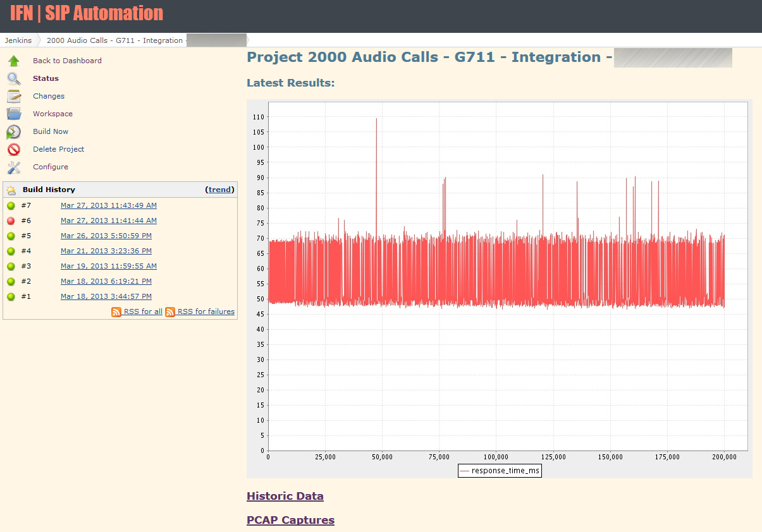Click the Jenkins breadcrumb entry
This screenshot has height=532, width=762.
tap(17, 40)
